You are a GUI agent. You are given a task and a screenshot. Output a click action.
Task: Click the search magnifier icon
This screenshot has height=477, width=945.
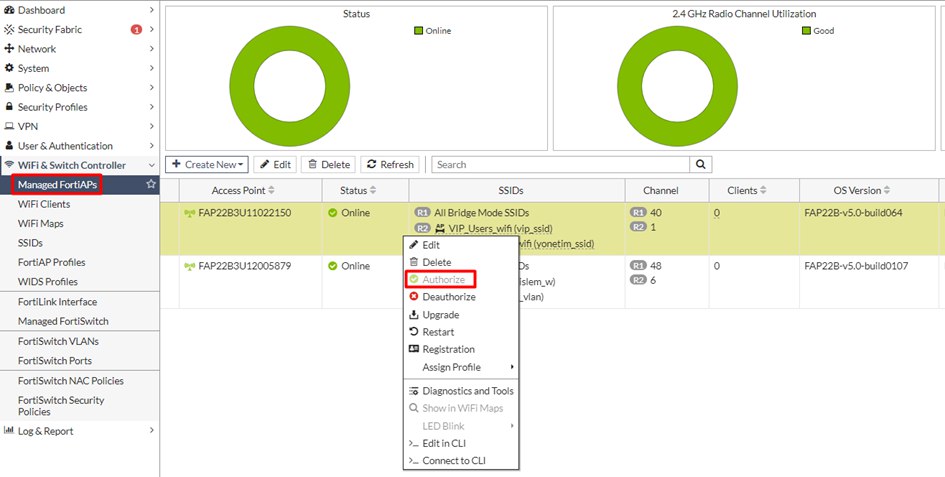pyautogui.click(x=701, y=165)
